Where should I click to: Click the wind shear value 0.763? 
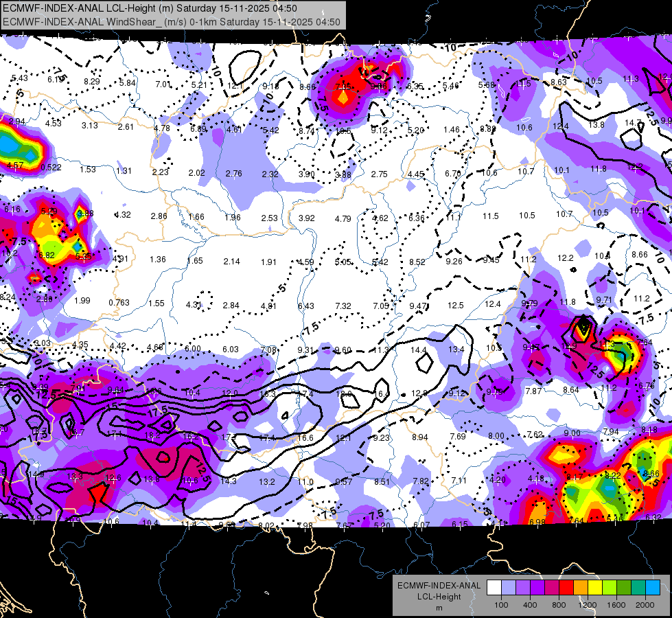click(x=119, y=302)
